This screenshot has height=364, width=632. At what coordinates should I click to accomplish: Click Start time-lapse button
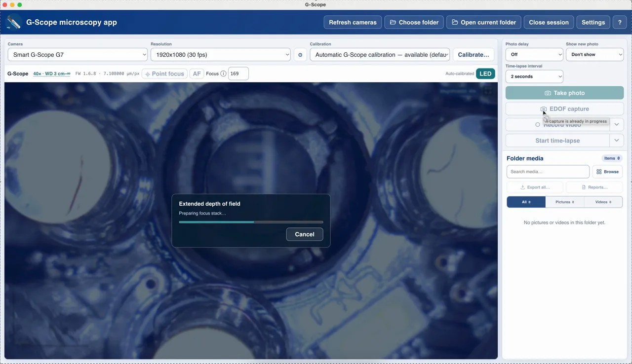pyautogui.click(x=557, y=141)
